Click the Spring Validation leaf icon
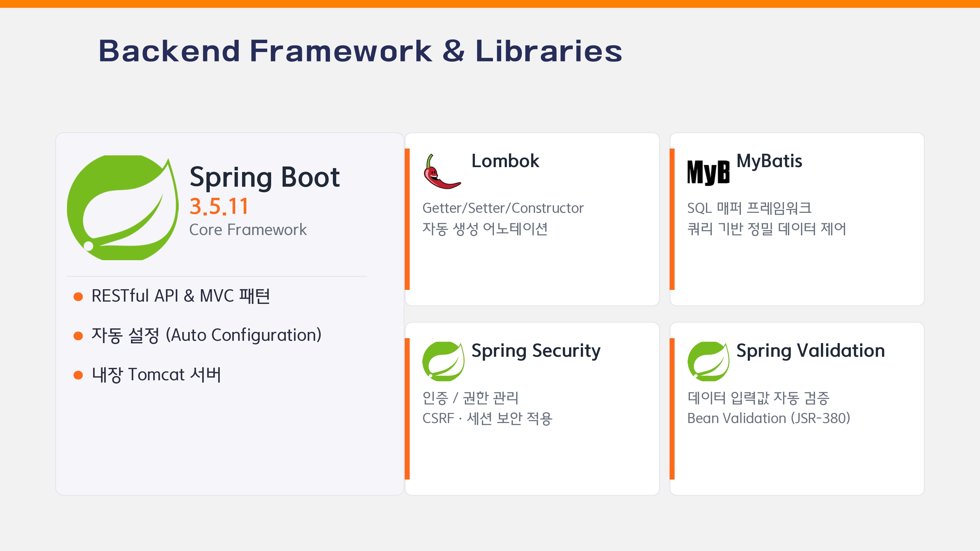Image resolution: width=980 pixels, height=551 pixels. tap(708, 361)
